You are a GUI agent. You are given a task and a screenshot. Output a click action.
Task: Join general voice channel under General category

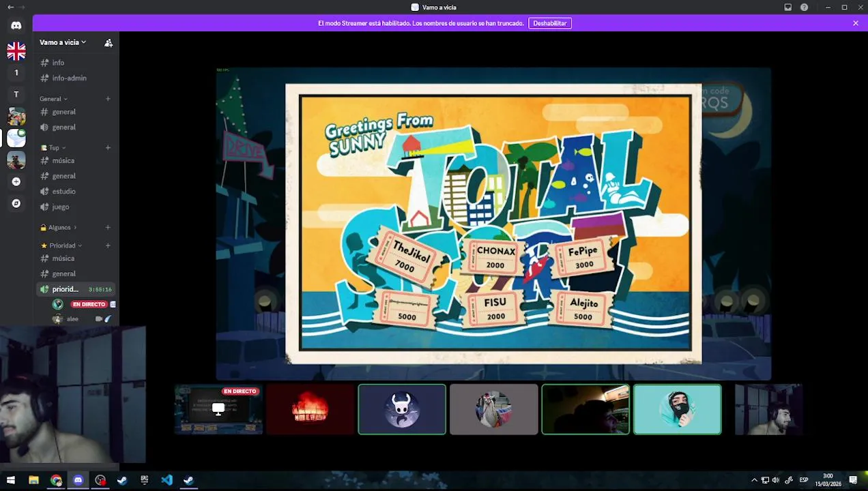point(75,127)
